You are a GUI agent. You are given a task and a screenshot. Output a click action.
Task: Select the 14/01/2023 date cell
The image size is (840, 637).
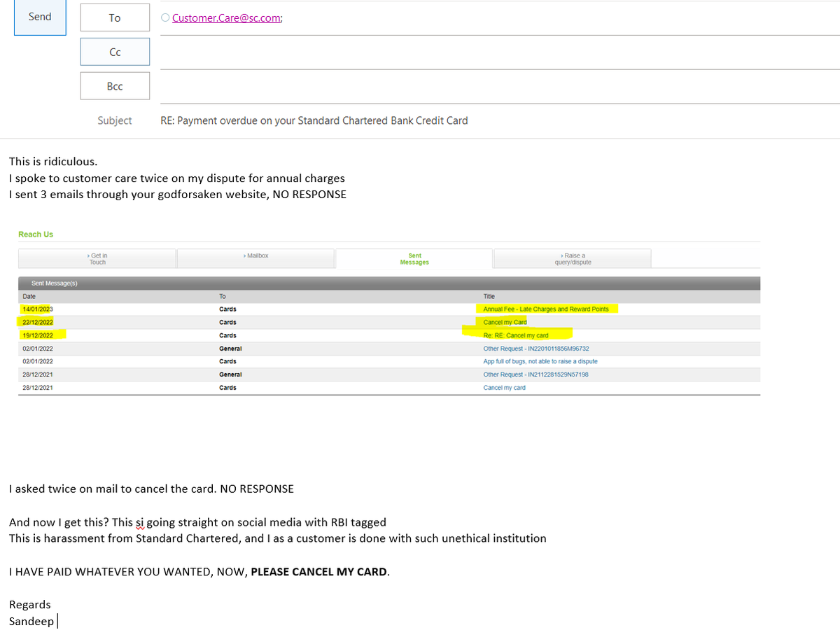(x=38, y=309)
